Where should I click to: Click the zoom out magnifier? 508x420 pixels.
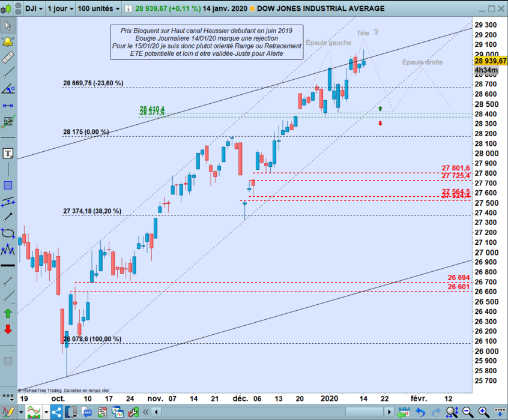tap(468, 412)
